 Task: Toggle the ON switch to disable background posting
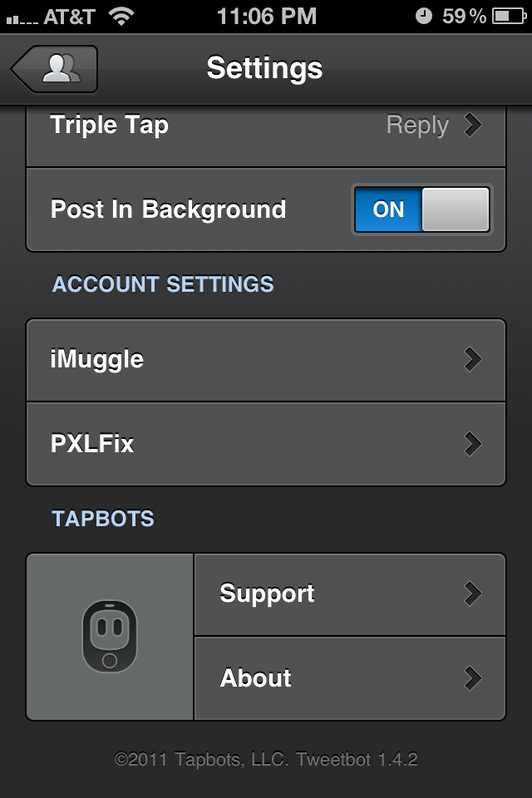(421, 209)
